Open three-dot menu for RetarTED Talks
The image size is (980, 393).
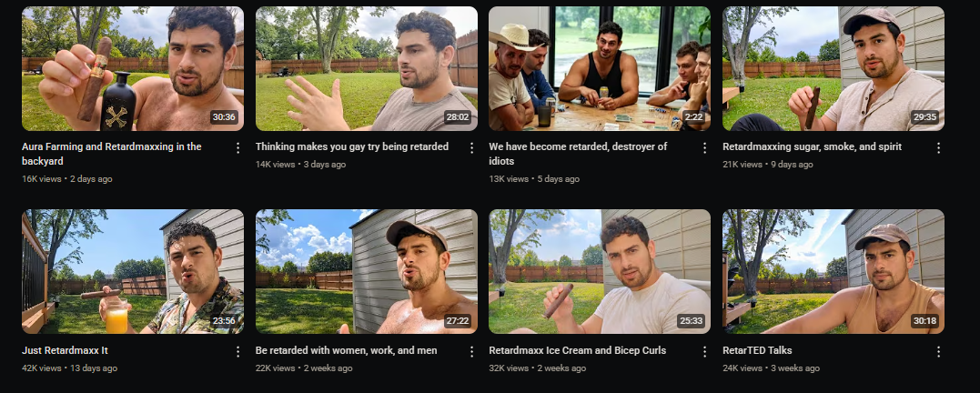(938, 352)
